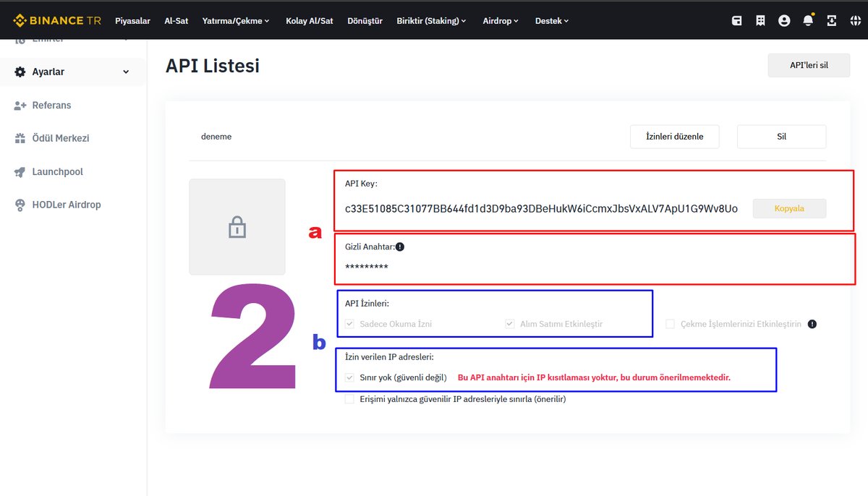Image resolution: width=868 pixels, height=496 pixels.
Task: Click the Referans add-user icon
Action: pos(20,106)
